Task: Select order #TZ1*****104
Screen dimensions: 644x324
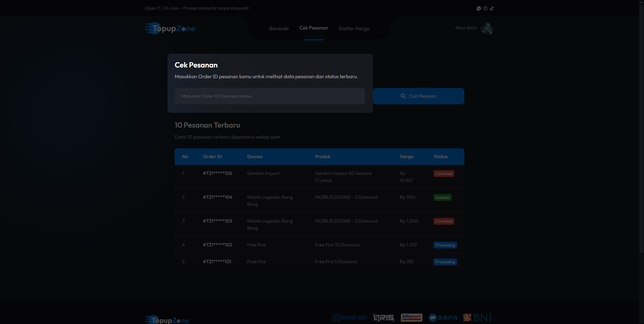Action: pyautogui.click(x=218, y=197)
